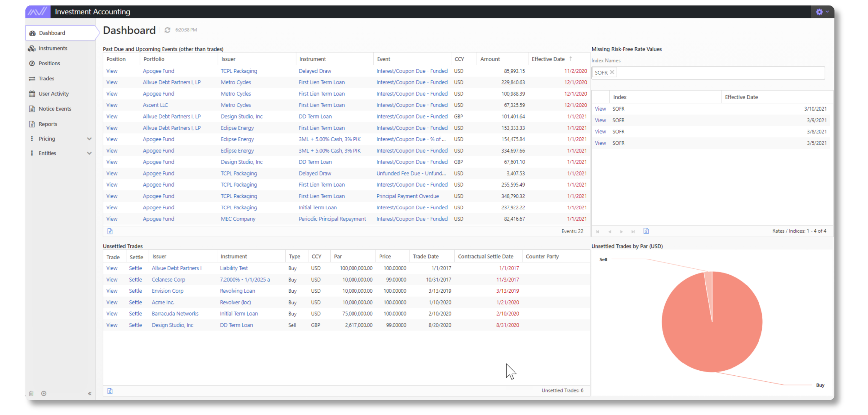Sort by the Effective Date column header

coord(547,59)
